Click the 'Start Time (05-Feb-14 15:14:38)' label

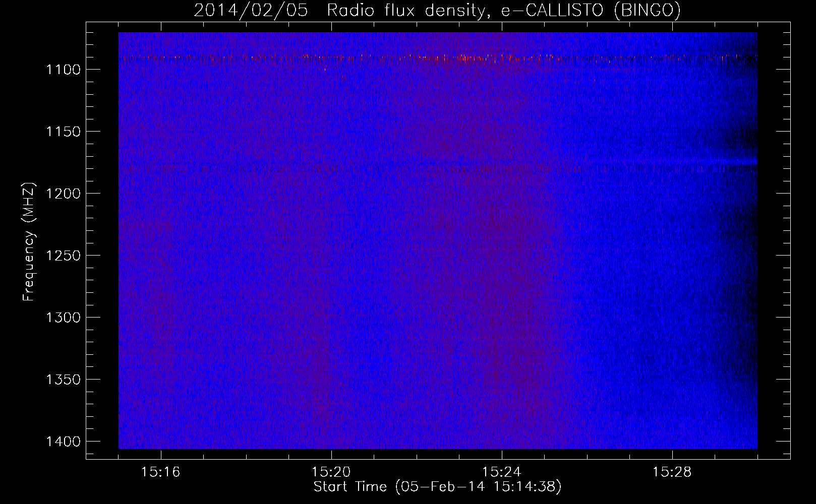coord(437,487)
